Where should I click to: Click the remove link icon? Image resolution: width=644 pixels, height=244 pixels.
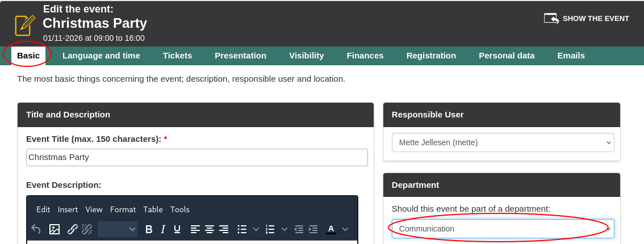(87, 229)
